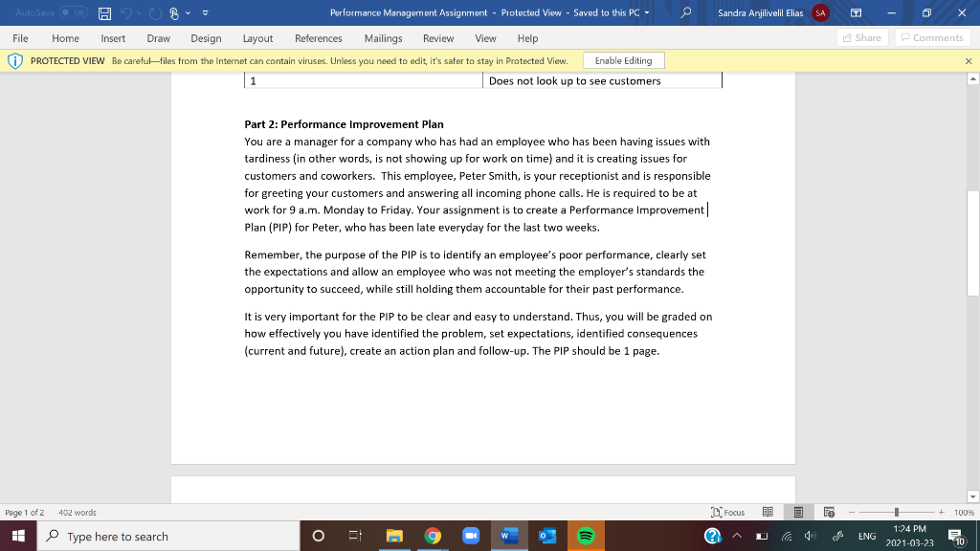980x551 pixels.
Task: Switch to Read Mode via status bar icon
Action: pos(768,512)
